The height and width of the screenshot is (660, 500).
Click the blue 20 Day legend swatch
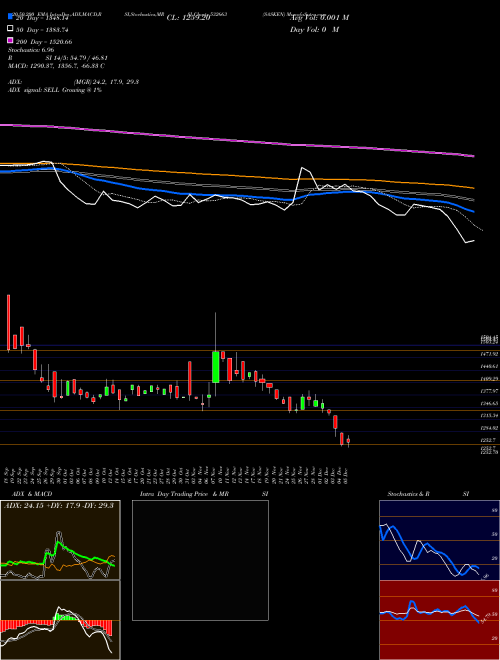[11, 17]
